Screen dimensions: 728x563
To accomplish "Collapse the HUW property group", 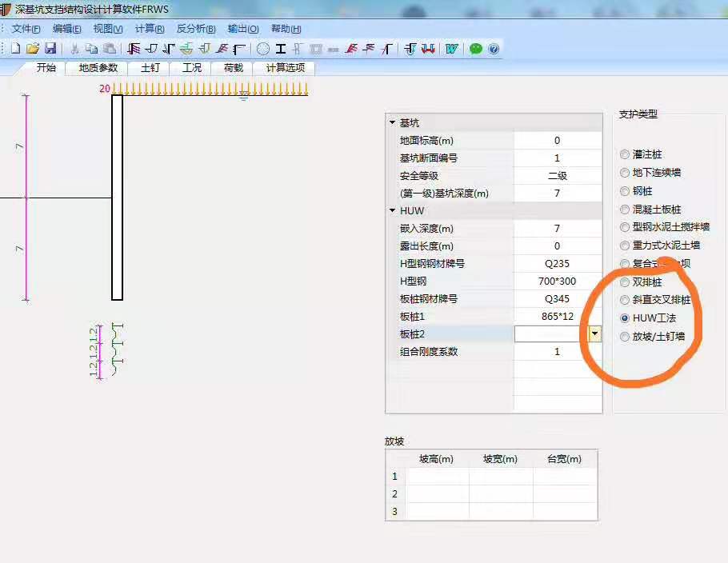I will pos(392,211).
